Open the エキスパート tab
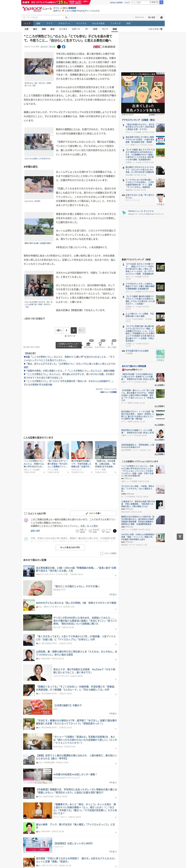 [64, 24]
